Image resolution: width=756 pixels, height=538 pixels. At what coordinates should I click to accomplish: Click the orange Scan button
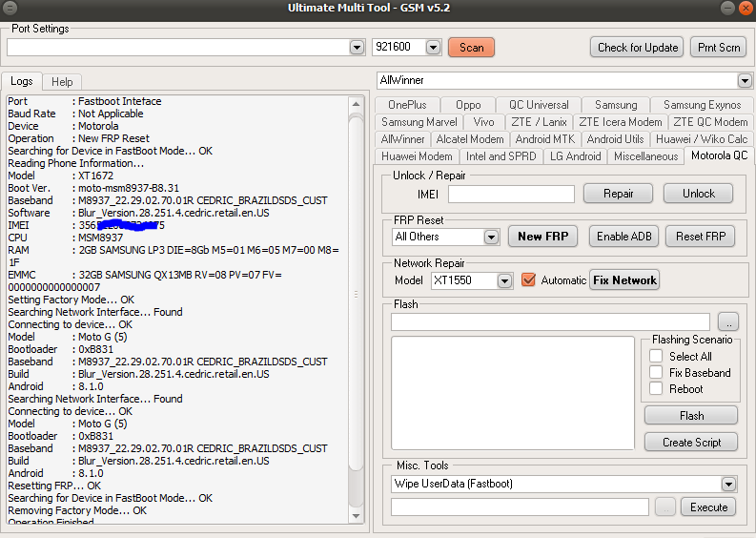click(471, 48)
